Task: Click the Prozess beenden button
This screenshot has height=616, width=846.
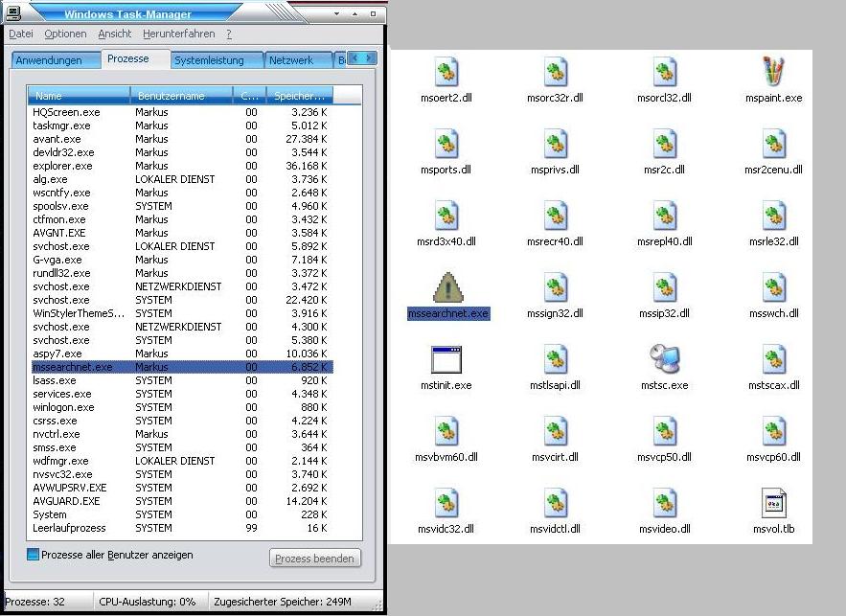Action: 314,559
